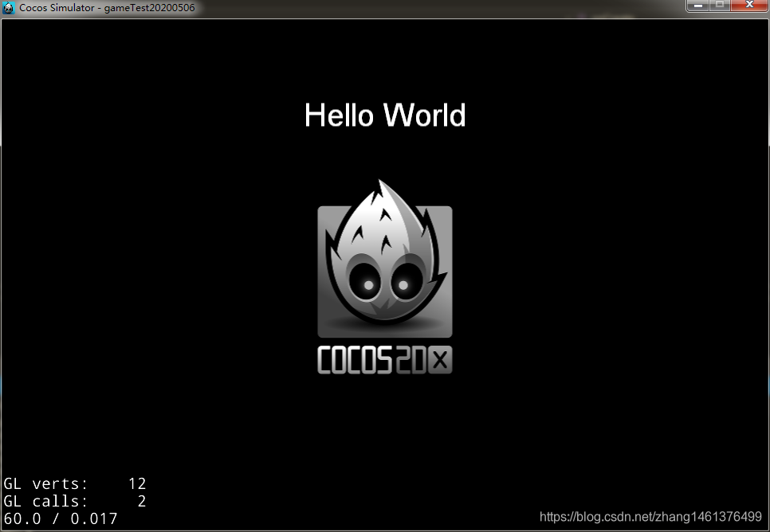The height and width of the screenshot is (532, 770).
Task: Click the Hello World label
Action: [384, 115]
